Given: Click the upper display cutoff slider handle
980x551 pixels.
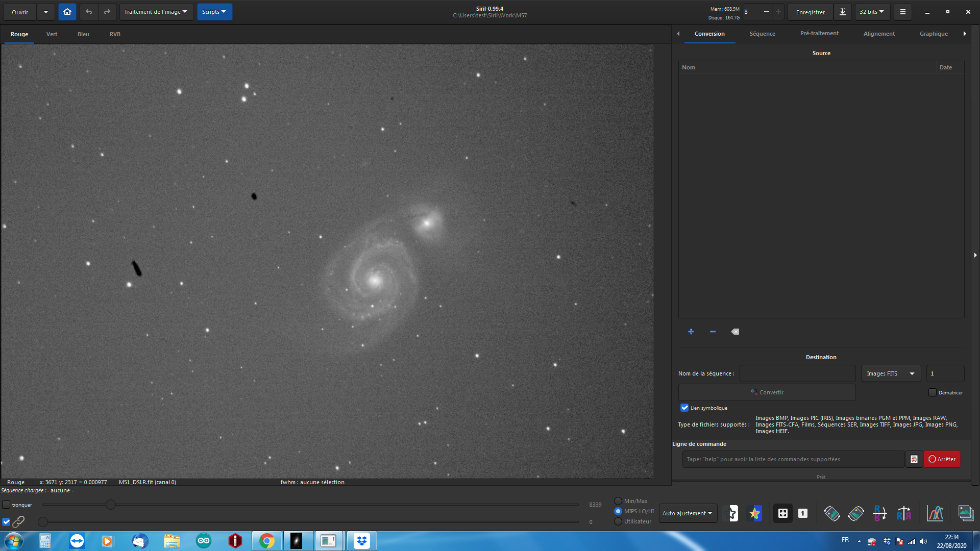Looking at the screenshot, I should pyautogui.click(x=110, y=505).
